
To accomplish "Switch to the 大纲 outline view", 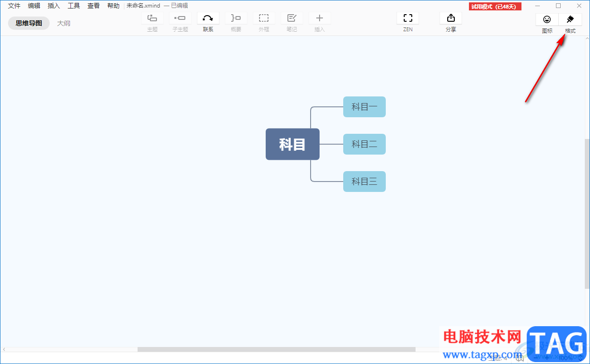I will (x=64, y=23).
